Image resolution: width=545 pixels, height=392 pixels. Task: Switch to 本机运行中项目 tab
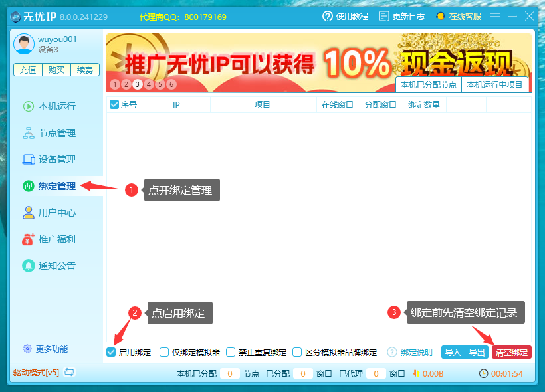(494, 85)
